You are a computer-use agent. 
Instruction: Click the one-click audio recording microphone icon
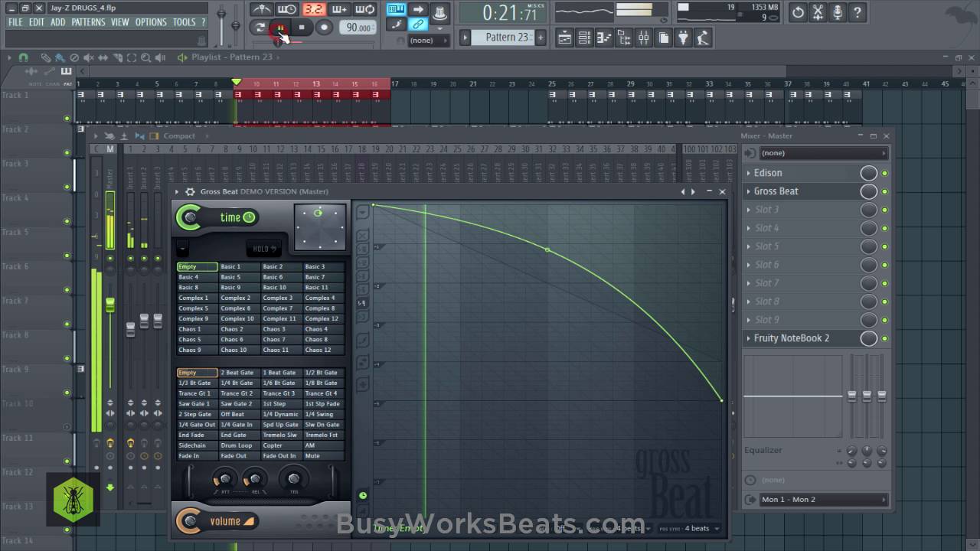838,12
